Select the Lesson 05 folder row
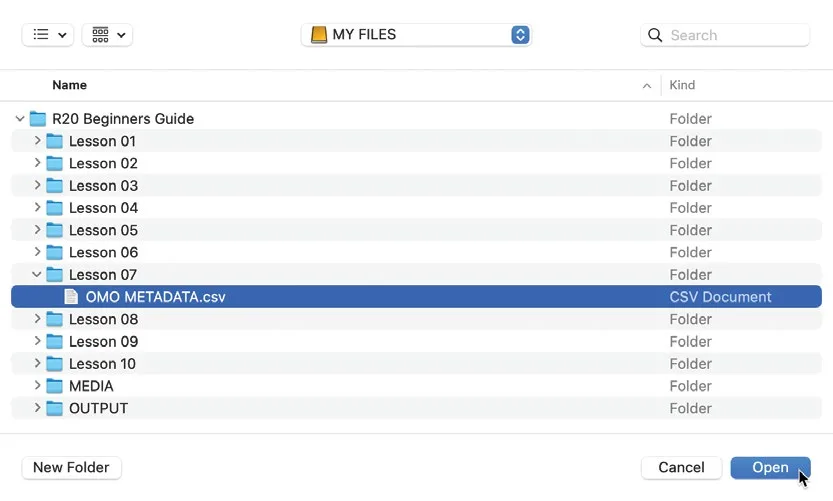833x501 pixels. point(416,230)
